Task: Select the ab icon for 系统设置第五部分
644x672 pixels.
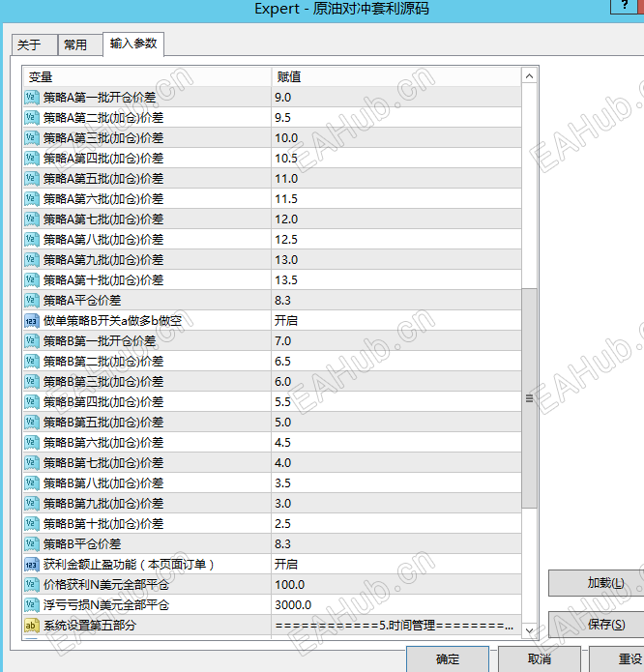Action: point(32,626)
